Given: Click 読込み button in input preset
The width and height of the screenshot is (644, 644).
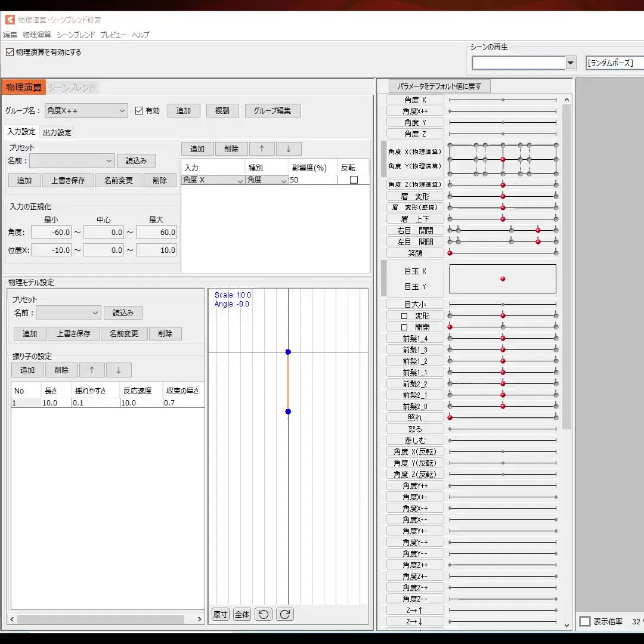Looking at the screenshot, I should tap(136, 160).
